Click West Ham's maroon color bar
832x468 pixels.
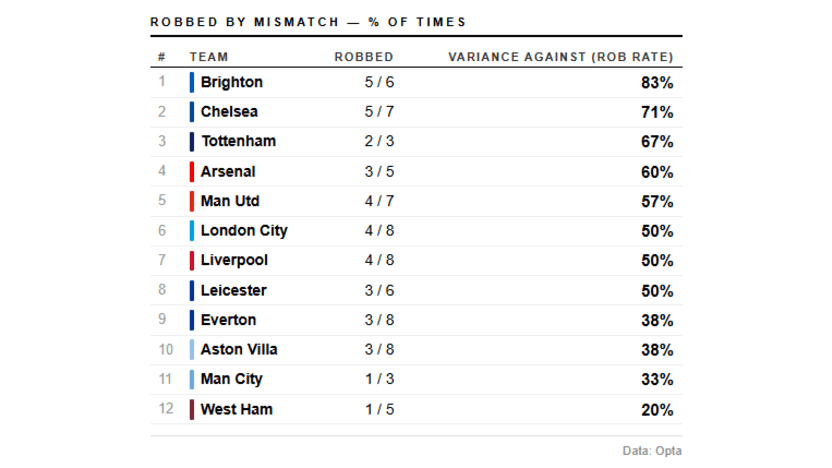tap(192, 409)
